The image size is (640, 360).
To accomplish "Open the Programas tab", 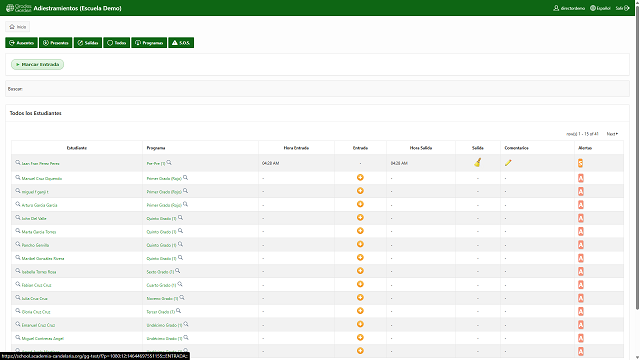I will [x=149, y=43].
